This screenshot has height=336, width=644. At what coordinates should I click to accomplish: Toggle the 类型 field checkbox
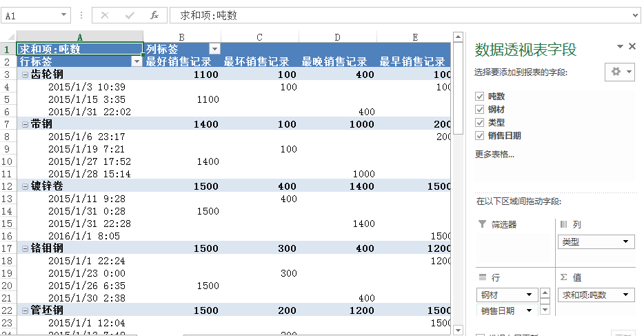(479, 122)
